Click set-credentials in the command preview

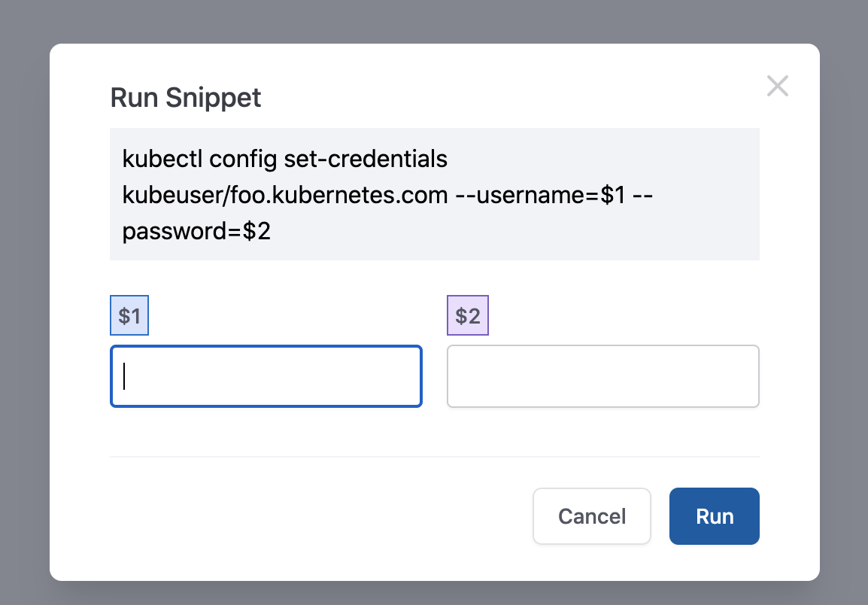pyautogui.click(x=366, y=159)
